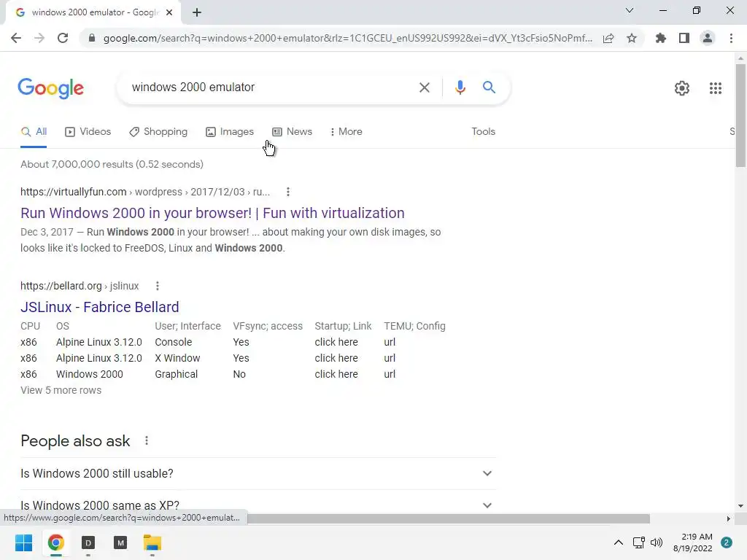Image resolution: width=747 pixels, height=560 pixels.
Task: Start voice search with microphone
Action: (460, 87)
